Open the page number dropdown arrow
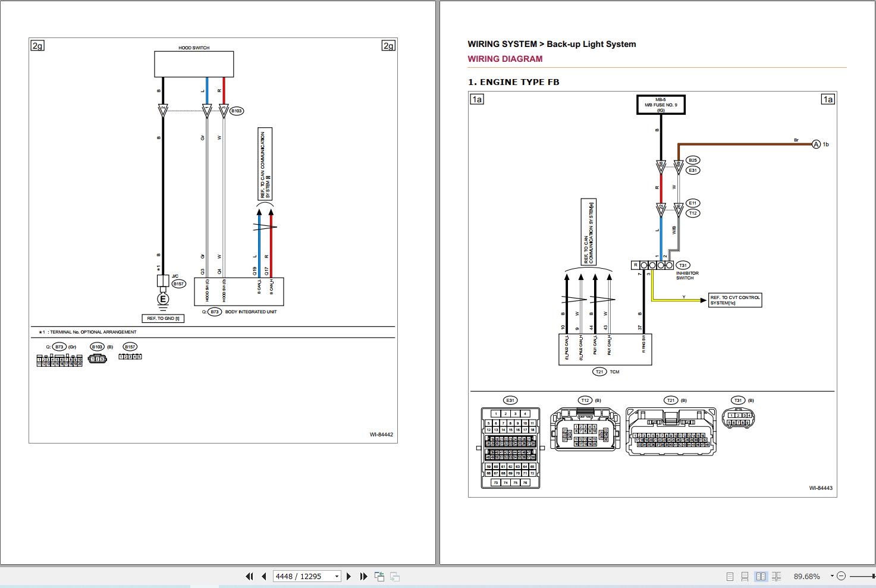This screenshot has height=588, width=876. click(337, 576)
